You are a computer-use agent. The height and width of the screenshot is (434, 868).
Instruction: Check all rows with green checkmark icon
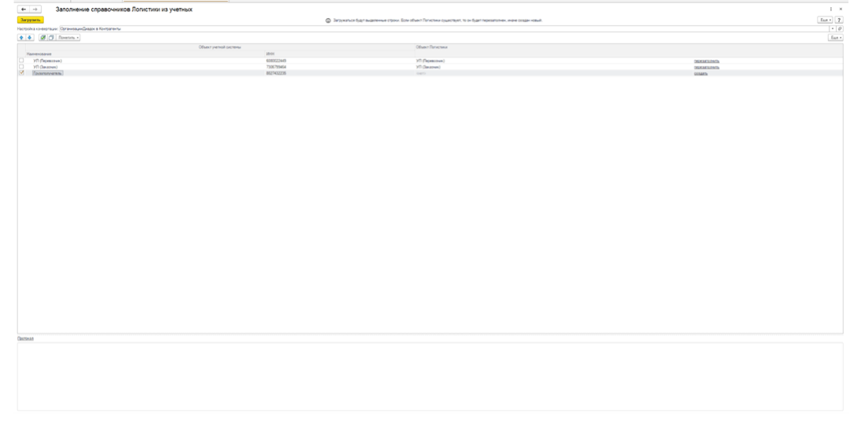(42, 38)
